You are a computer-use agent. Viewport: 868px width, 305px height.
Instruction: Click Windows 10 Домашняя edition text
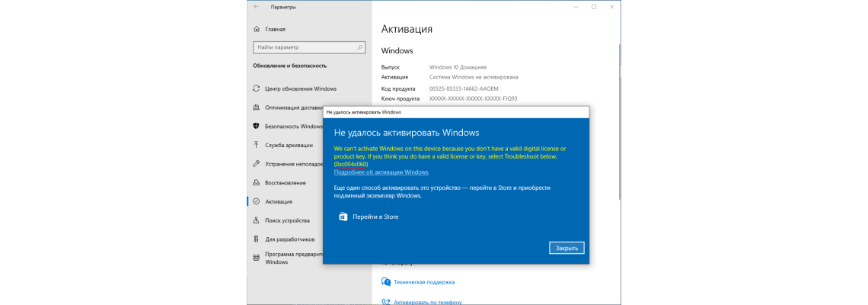(458, 66)
